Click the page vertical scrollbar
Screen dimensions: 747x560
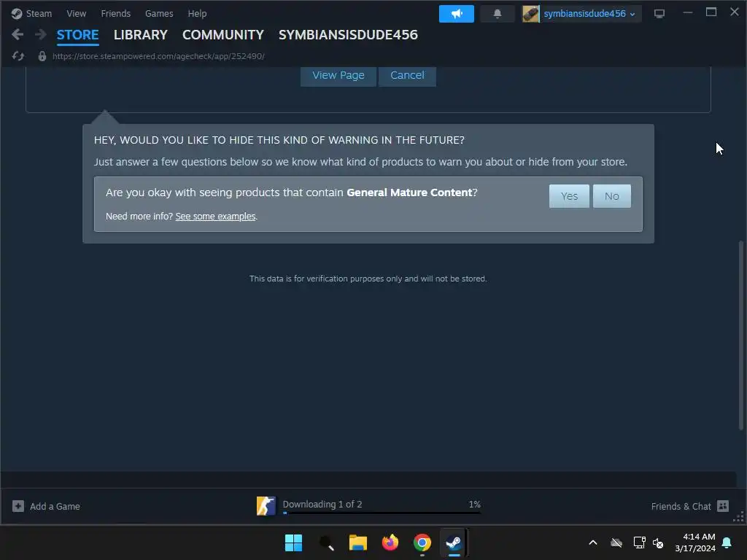pyautogui.click(x=740, y=335)
